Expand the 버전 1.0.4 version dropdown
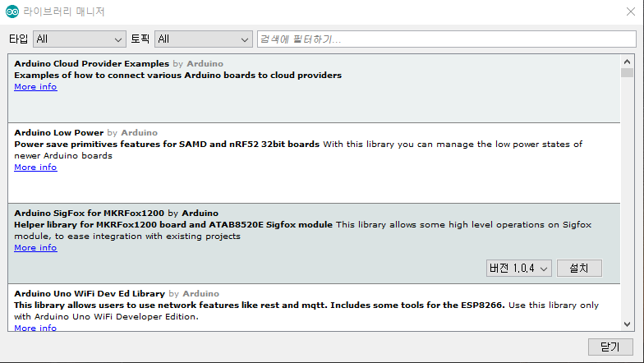The image size is (644, 363). (519, 268)
